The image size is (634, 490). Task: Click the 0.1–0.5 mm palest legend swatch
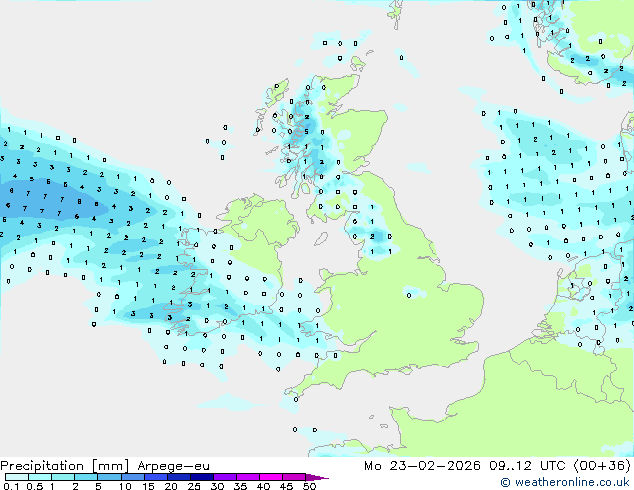pyautogui.click(x=17, y=477)
